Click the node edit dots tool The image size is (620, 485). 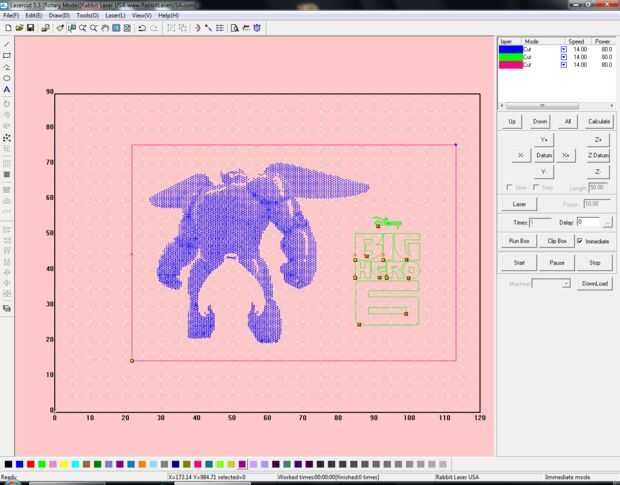click(7, 138)
